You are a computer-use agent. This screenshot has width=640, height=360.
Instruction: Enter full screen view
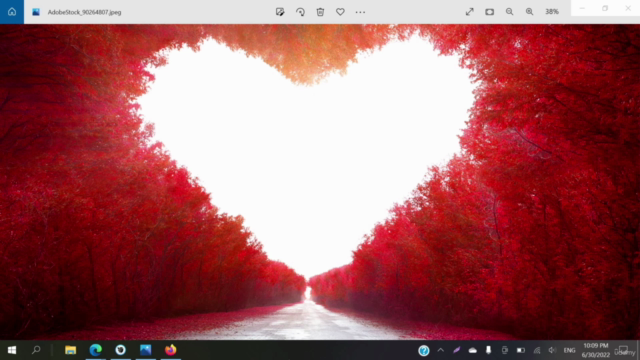[x=470, y=12]
